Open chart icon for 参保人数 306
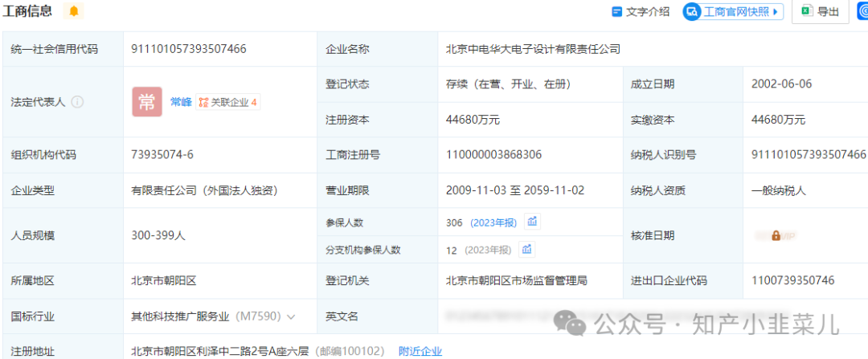 (533, 222)
